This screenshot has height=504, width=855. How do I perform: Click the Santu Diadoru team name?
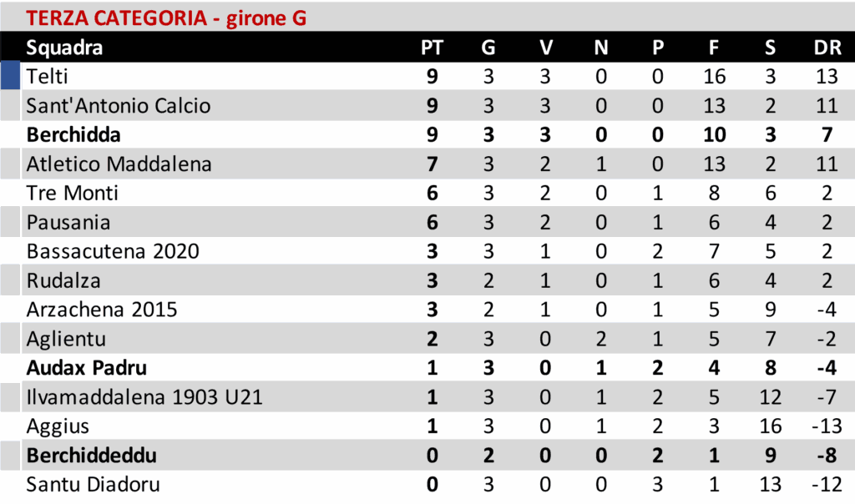[93, 485]
